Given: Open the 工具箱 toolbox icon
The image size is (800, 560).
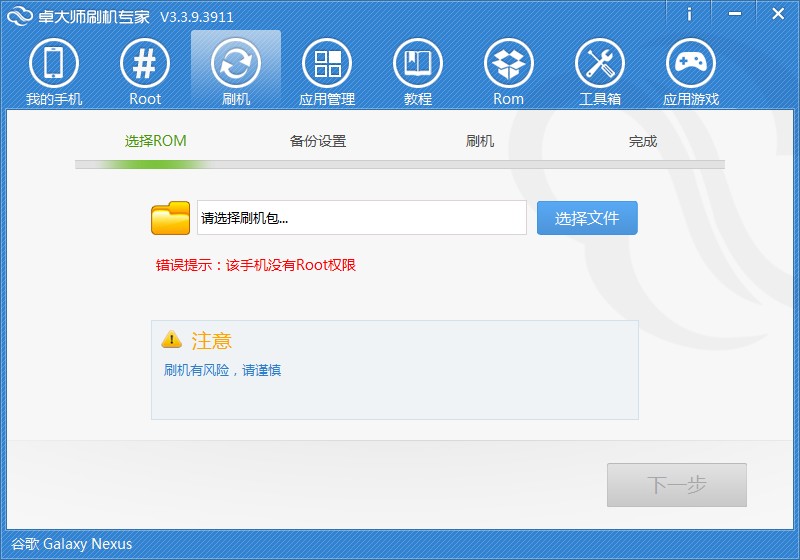Looking at the screenshot, I should click(x=600, y=63).
